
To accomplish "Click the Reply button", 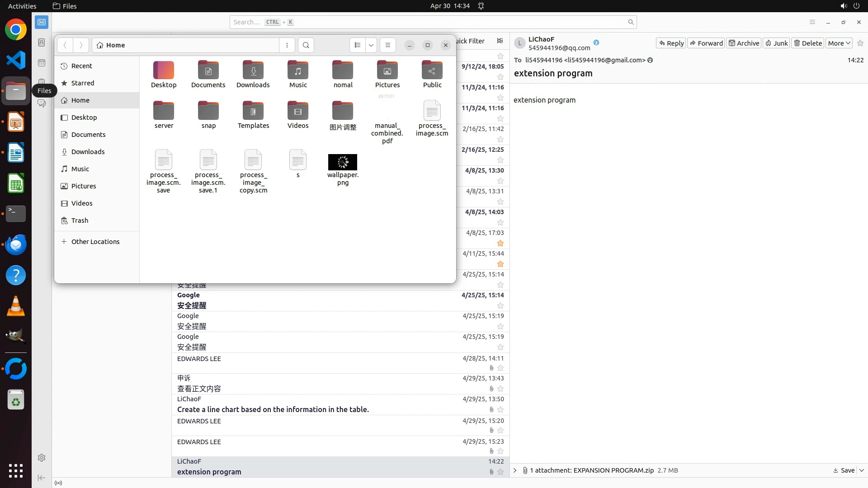I will click(x=671, y=43).
